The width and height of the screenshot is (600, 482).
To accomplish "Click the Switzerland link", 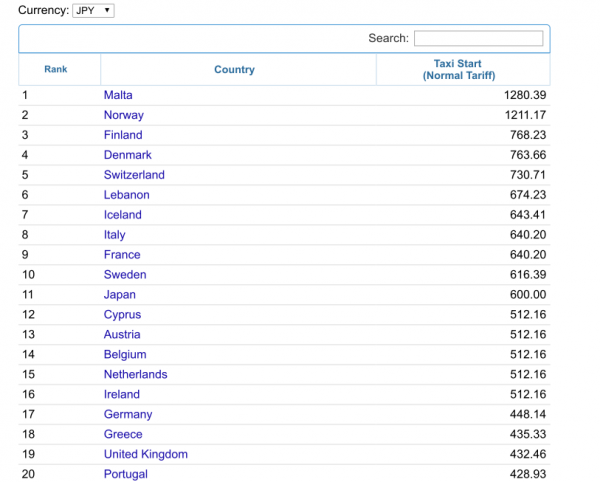I will [134, 175].
